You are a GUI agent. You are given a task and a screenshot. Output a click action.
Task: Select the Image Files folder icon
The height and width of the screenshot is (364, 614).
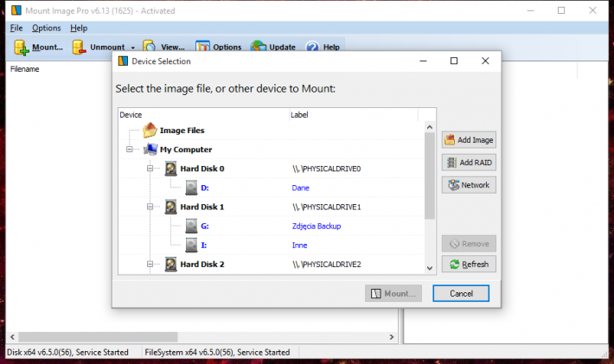[150, 131]
